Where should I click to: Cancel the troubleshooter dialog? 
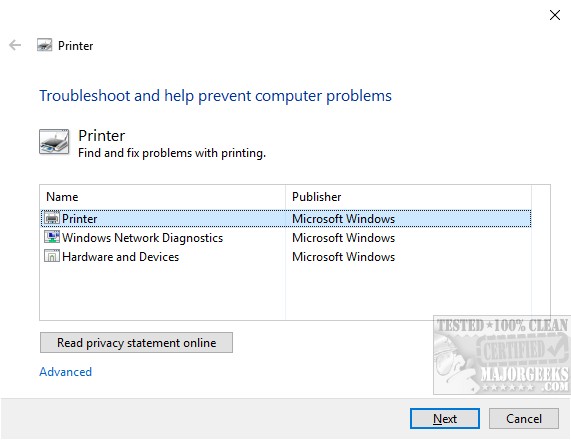click(524, 419)
